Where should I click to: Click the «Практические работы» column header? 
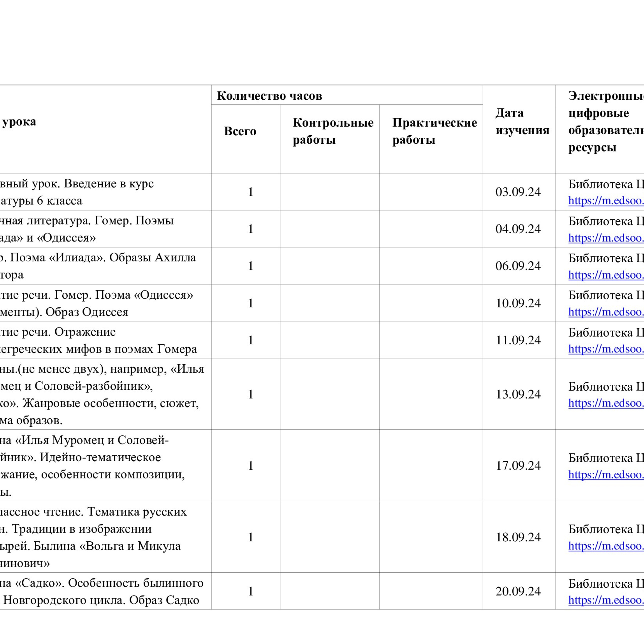click(x=434, y=131)
